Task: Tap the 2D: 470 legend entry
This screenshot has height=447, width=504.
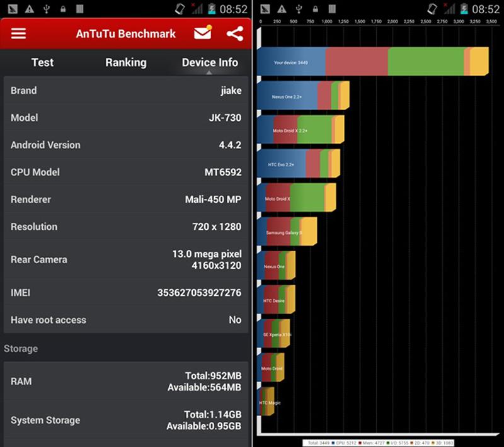Action: coord(420,443)
